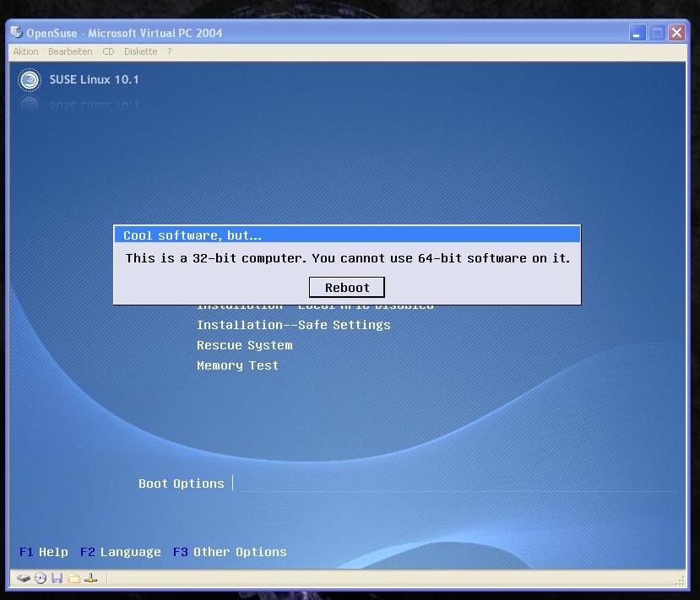Open the ? help menu
The image size is (700, 600).
pos(170,51)
